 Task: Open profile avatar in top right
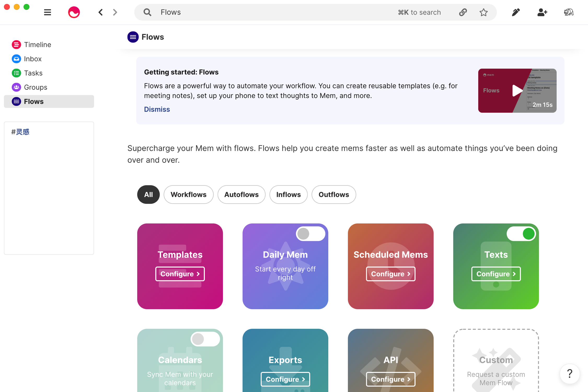(x=568, y=12)
